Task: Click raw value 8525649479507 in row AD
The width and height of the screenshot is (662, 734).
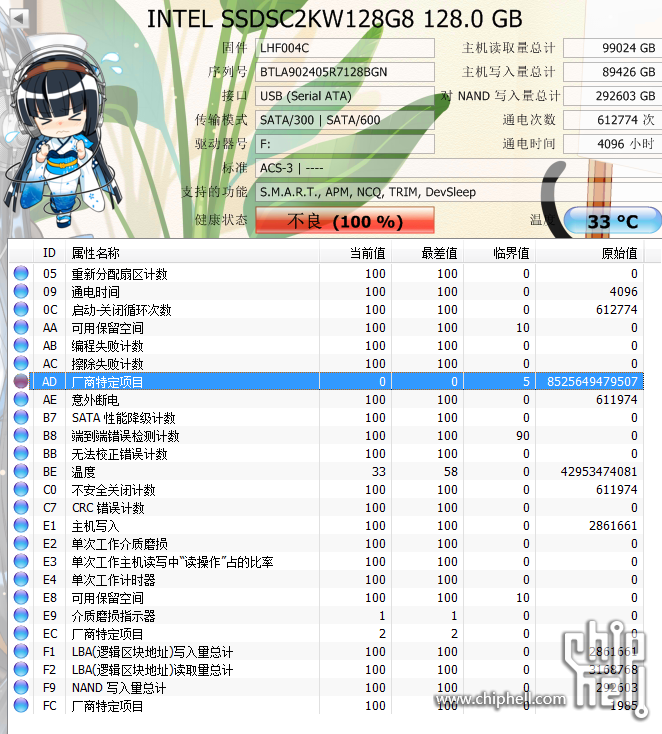Action: pyautogui.click(x=592, y=382)
